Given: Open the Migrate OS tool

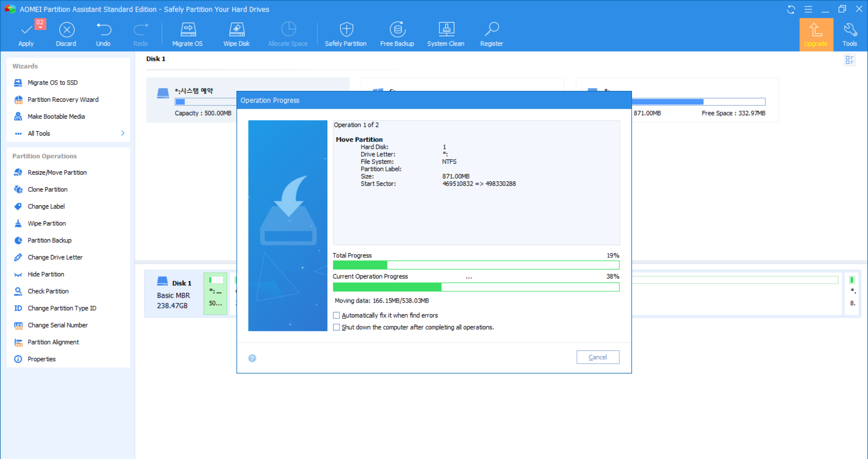Looking at the screenshot, I should click(188, 34).
